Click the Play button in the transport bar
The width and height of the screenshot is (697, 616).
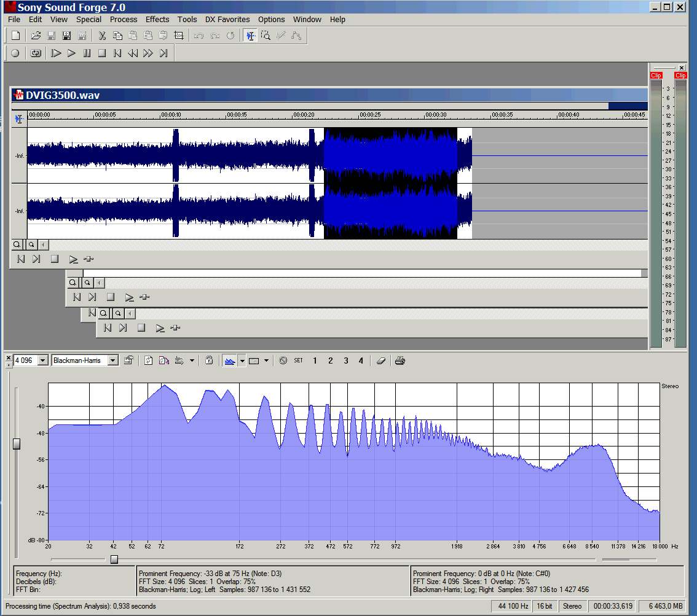[x=71, y=53]
